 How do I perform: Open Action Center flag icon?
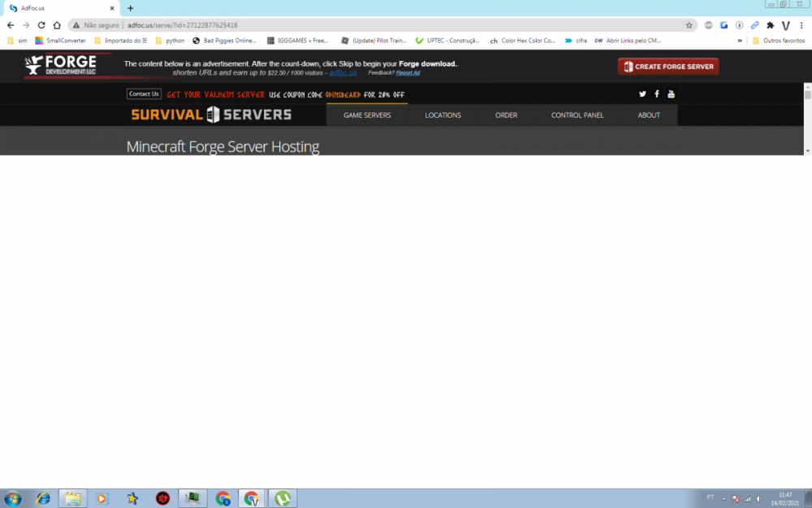point(736,499)
